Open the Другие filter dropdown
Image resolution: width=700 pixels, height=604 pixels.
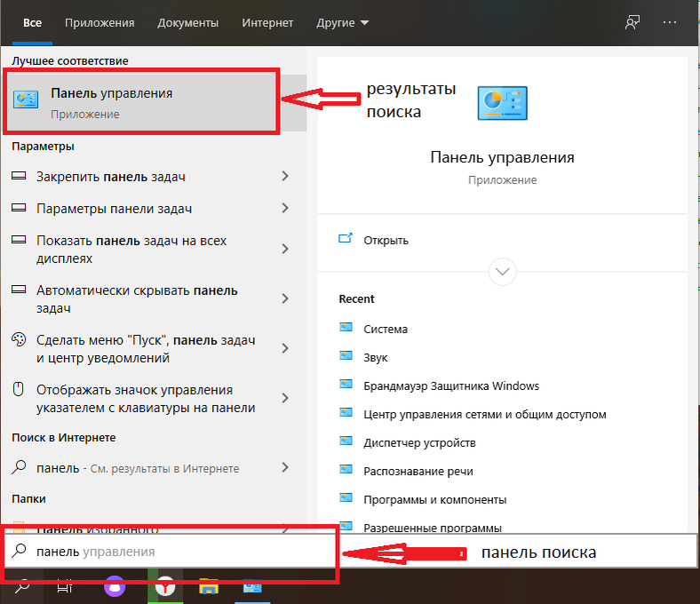pos(342,23)
